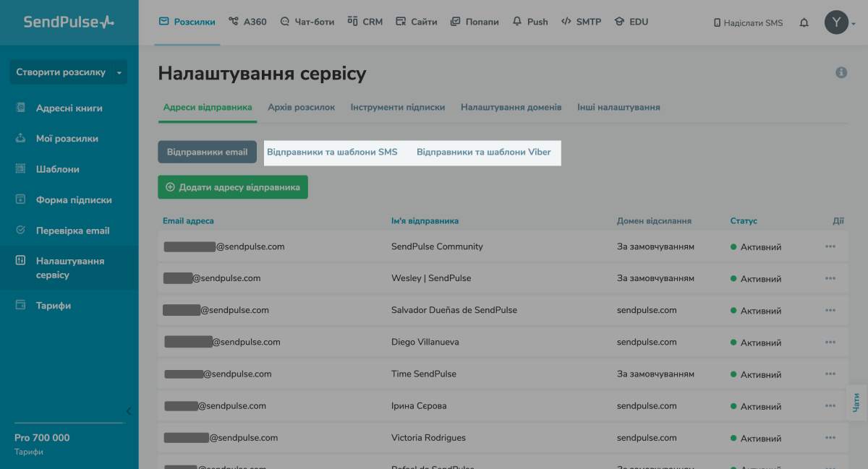This screenshot has height=469, width=868.
Task: Open Перевірка email in the sidebar
Action: [x=72, y=231]
